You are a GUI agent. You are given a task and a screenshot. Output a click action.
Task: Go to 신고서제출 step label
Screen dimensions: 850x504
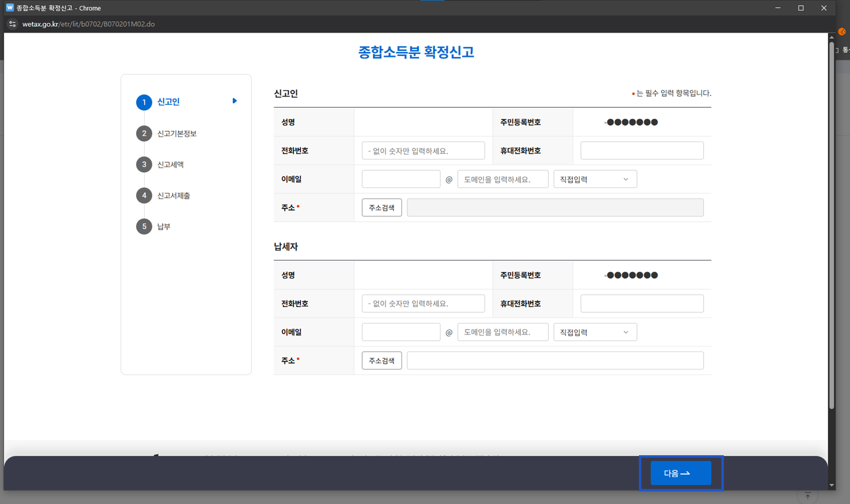pos(174,196)
